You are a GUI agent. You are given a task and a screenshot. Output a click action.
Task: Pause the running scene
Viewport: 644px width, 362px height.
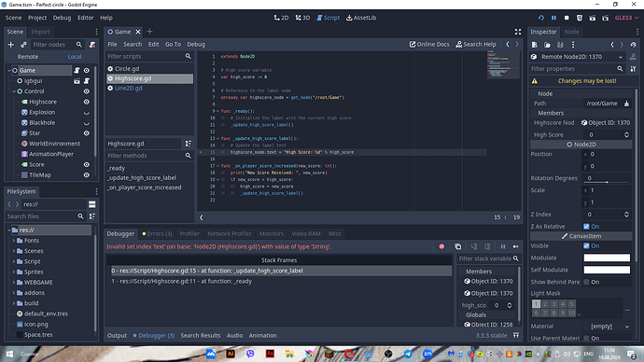coord(553,18)
